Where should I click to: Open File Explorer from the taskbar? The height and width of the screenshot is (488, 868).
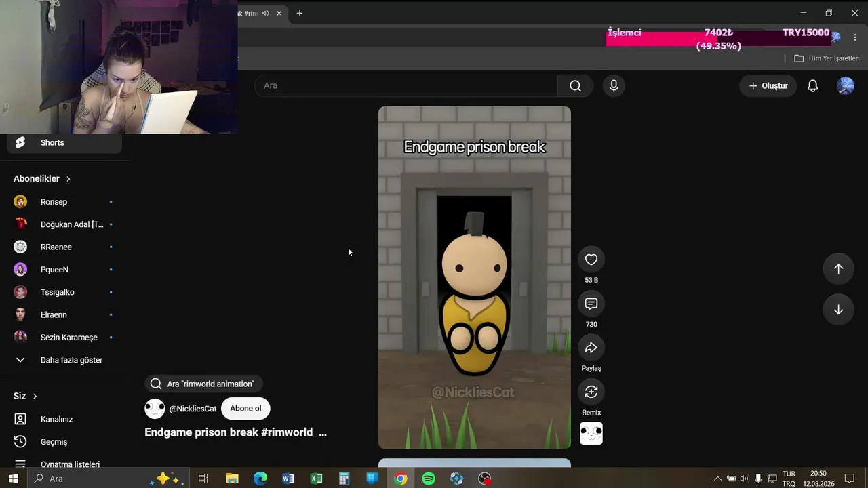click(x=232, y=479)
